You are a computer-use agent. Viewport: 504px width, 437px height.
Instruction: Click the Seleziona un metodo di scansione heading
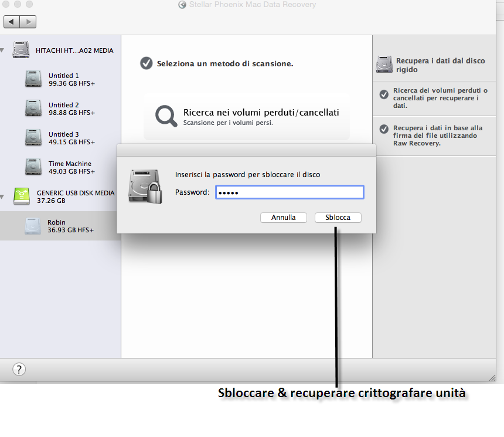point(225,64)
